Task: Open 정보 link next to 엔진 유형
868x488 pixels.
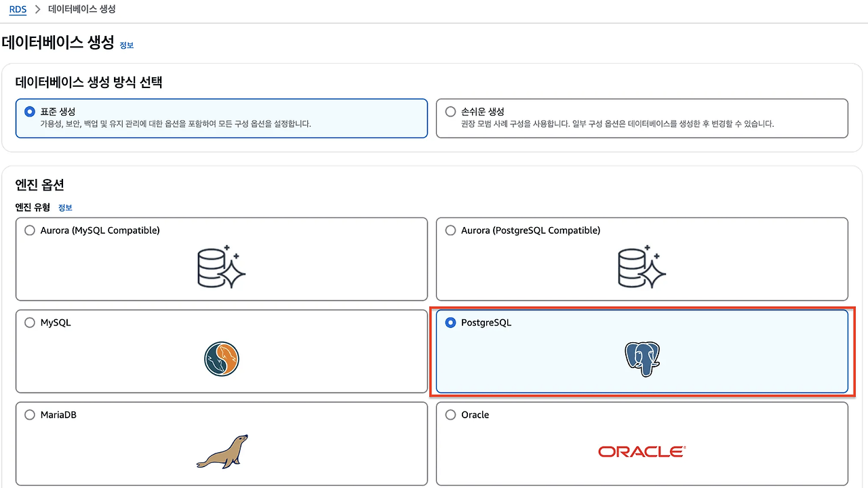Action: (x=65, y=207)
